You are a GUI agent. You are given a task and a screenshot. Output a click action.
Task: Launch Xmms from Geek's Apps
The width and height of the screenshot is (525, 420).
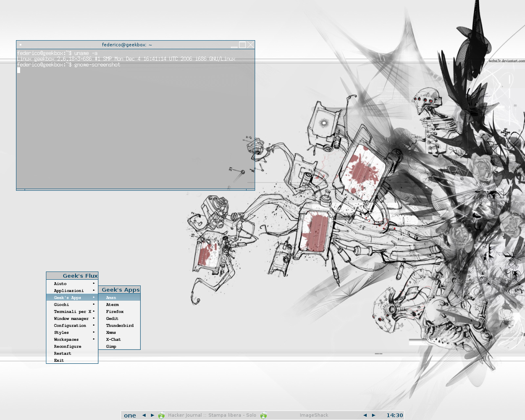(119, 332)
